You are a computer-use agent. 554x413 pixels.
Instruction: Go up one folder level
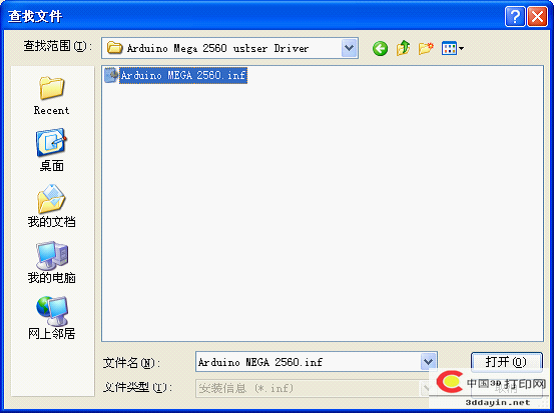(403, 48)
